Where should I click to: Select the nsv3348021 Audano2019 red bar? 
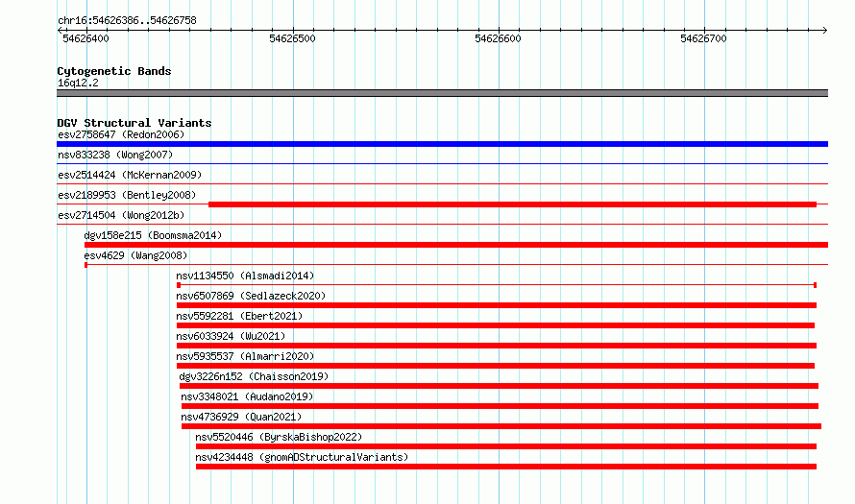coord(500,406)
